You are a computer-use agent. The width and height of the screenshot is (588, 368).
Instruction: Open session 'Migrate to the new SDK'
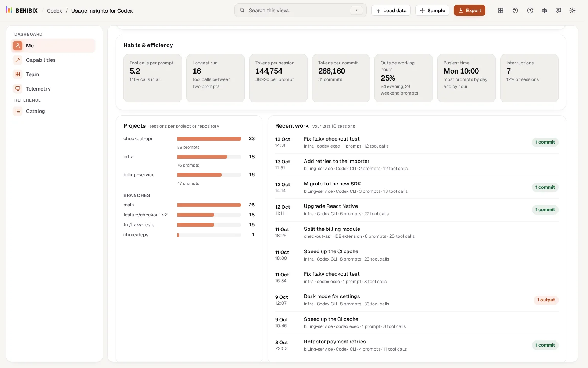pyautogui.click(x=417, y=187)
